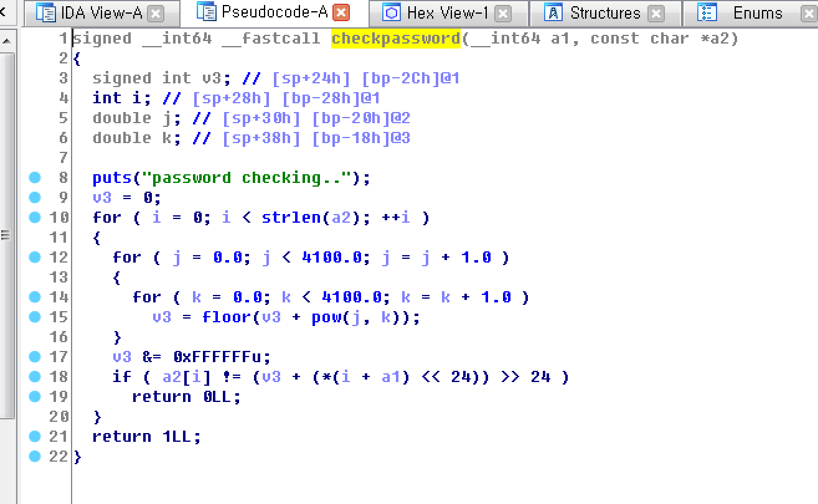818x504 pixels.
Task: Click the scroll up arrow on left scrollbar
Action: 6,42
